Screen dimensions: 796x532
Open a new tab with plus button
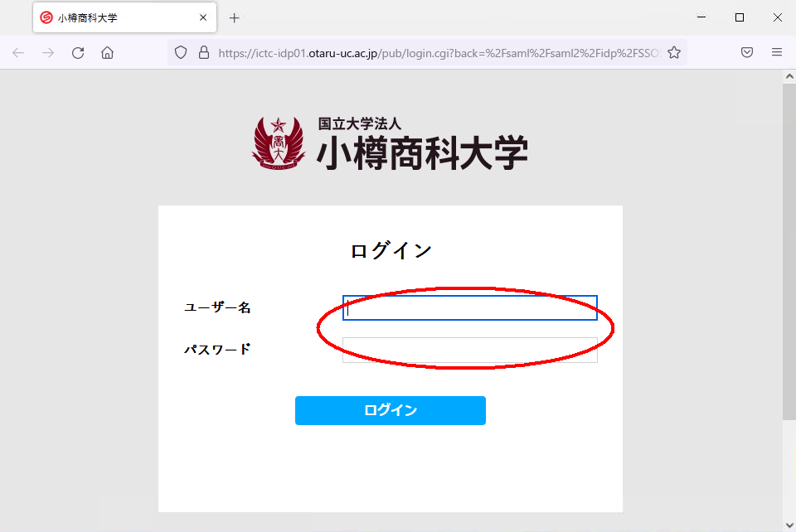point(234,17)
